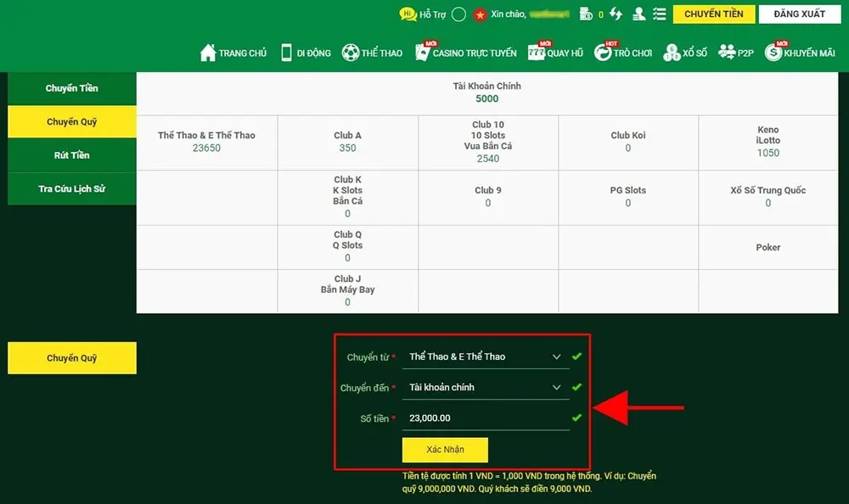Click the P2P people icon
Screen dimensions: 849x504
(x=727, y=52)
